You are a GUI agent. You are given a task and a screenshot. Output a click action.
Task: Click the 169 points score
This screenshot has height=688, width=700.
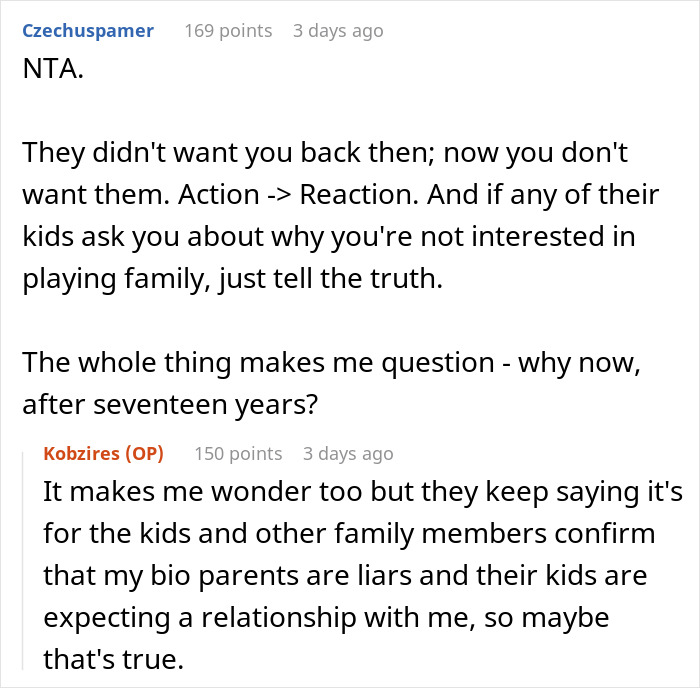(x=228, y=31)
